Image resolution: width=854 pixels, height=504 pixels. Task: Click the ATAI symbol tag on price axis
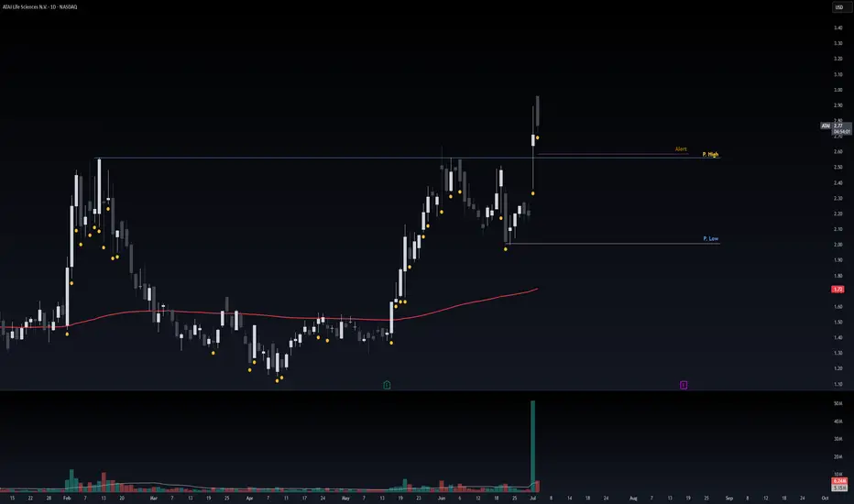tap(826, 126)
